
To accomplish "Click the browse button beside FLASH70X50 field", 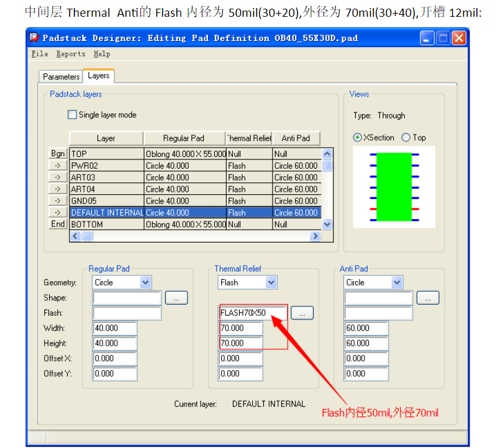I will 302,313.
